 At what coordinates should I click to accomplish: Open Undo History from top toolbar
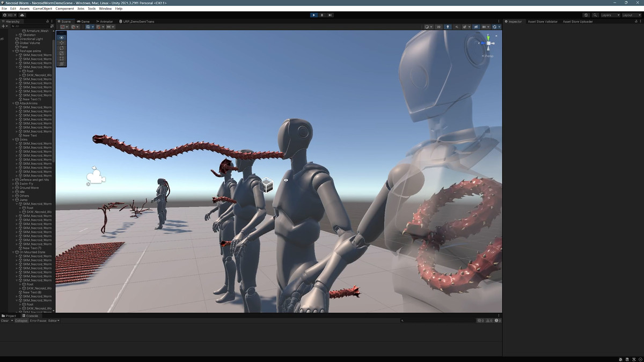click(x=586, y=15)
